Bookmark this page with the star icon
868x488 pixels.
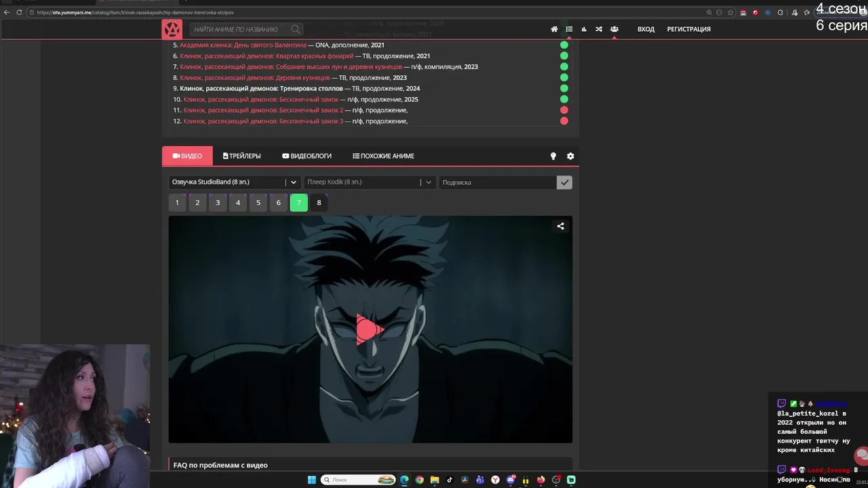click(x=730, y=12)
